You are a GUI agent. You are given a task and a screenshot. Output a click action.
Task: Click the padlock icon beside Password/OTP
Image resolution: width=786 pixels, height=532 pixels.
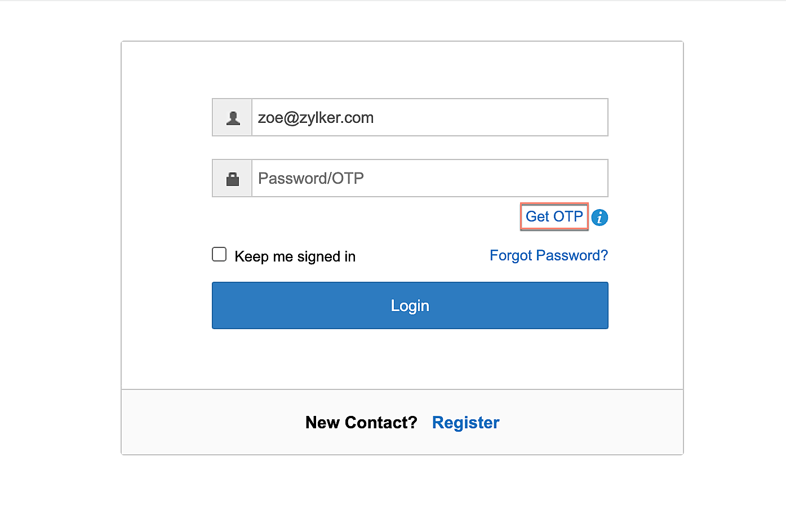point(233,179)
